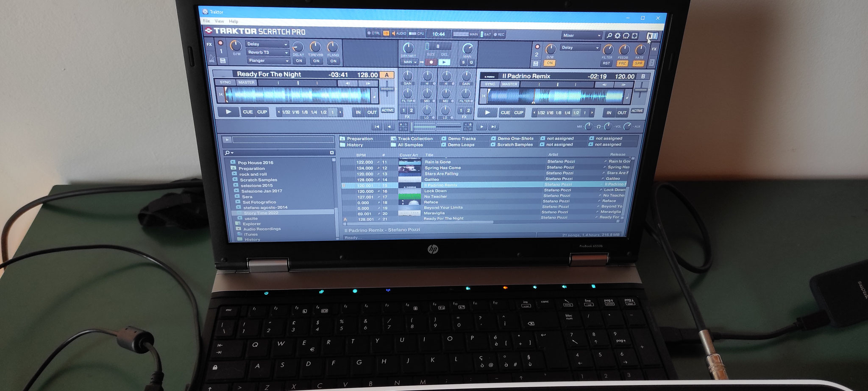The image size is (868, 391).
Task: Open FX unit 1 Delay effect dropdown
Action: (267, 44)
